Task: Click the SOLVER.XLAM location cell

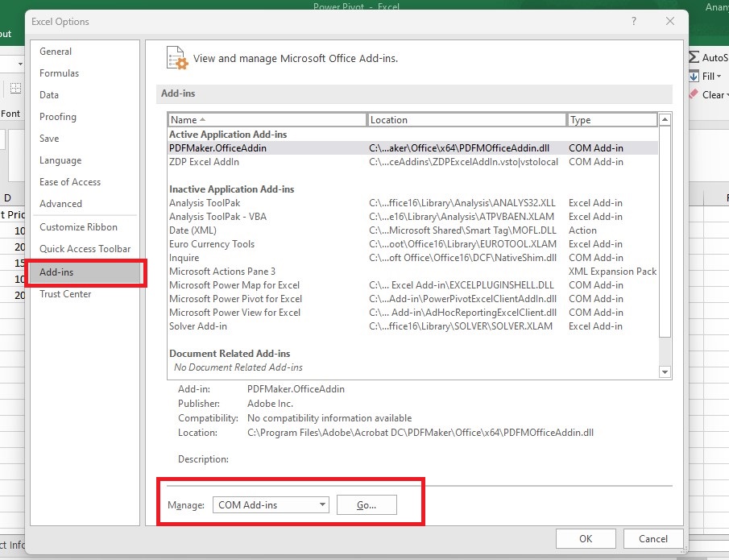Action: pos(461,326)
